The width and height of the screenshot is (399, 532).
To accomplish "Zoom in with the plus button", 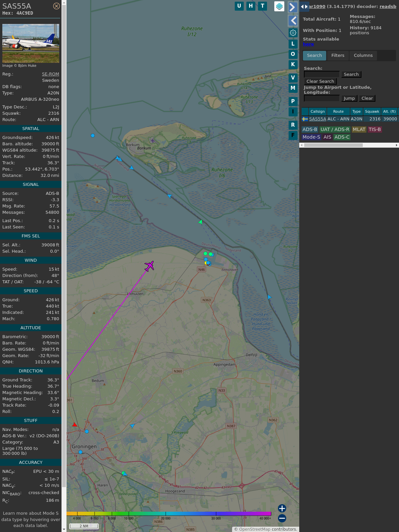I will click(282, 508).
